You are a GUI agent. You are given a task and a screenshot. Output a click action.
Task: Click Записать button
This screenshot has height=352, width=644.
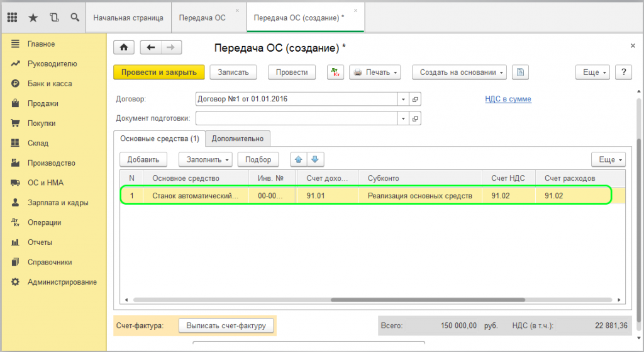[x=233, y=72]
